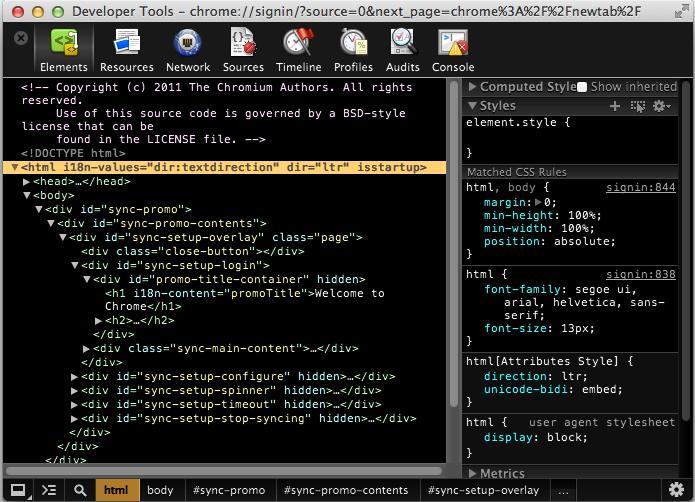Open the Styles gear dropdown menu

pos(661,106)
